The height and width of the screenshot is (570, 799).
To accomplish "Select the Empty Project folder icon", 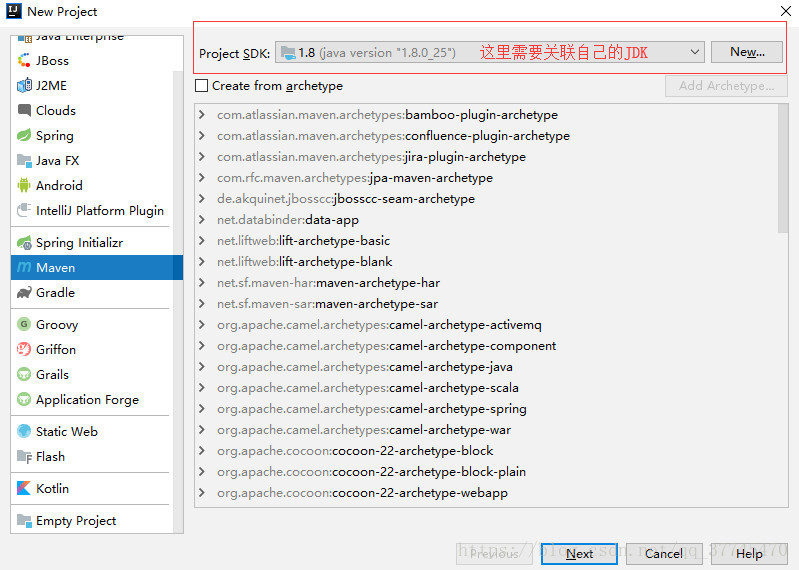I will pyautogui.click(x=23, y=520).
